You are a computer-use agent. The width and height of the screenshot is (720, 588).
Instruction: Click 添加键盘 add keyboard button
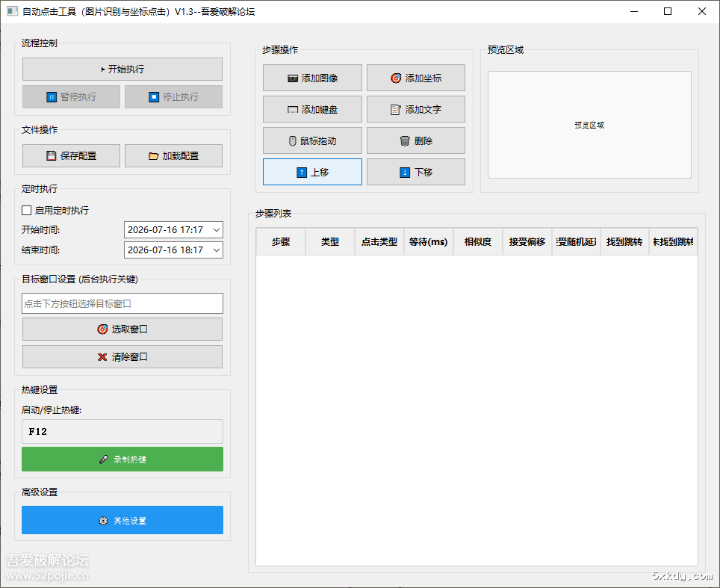coord(312,109)
